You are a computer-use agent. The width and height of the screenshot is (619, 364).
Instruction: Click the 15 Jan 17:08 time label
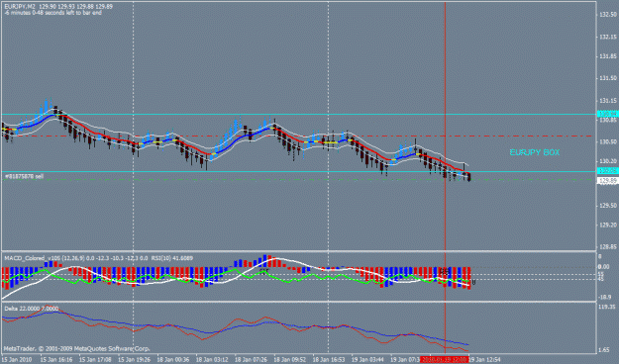pos(95,360)
